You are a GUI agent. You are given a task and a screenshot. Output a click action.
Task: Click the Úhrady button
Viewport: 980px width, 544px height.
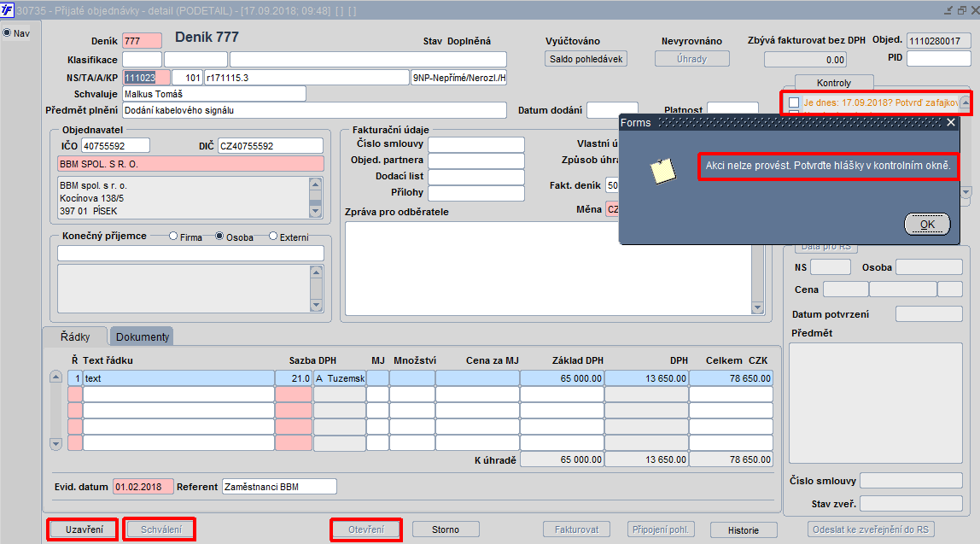(691, 59)
